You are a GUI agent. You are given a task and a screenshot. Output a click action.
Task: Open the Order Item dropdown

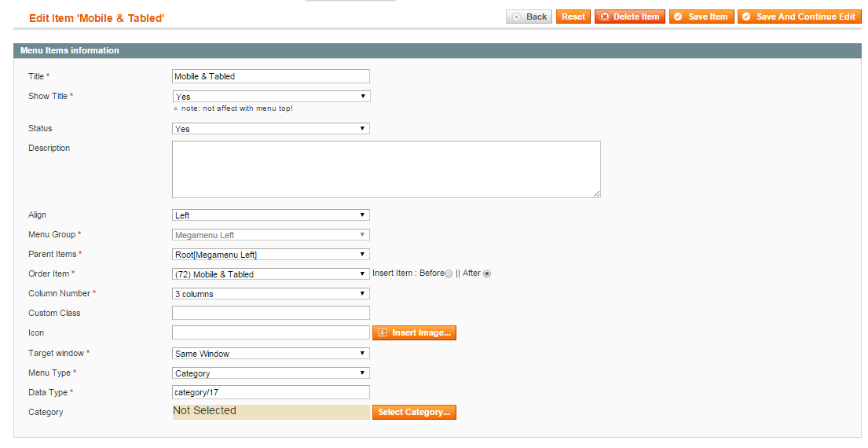[271, 274]
